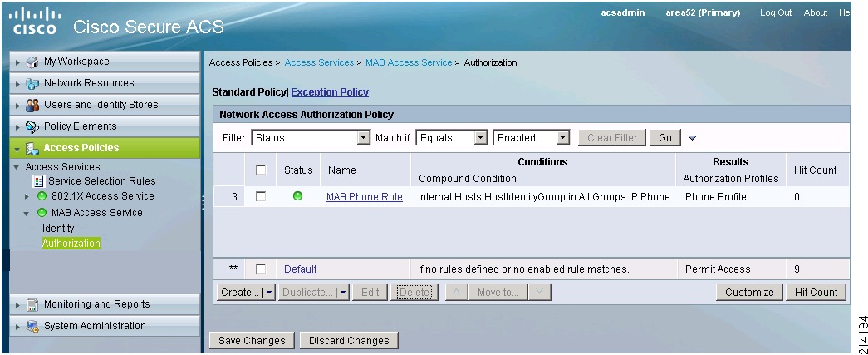The image size is (868, 355).
Task: Click the Customize button
Action: (x=749, y=293)
